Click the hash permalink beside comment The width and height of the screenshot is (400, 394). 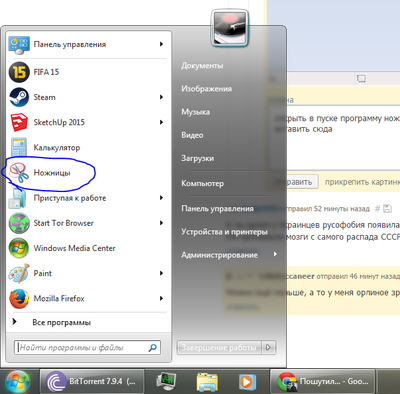tap(377, 209)
